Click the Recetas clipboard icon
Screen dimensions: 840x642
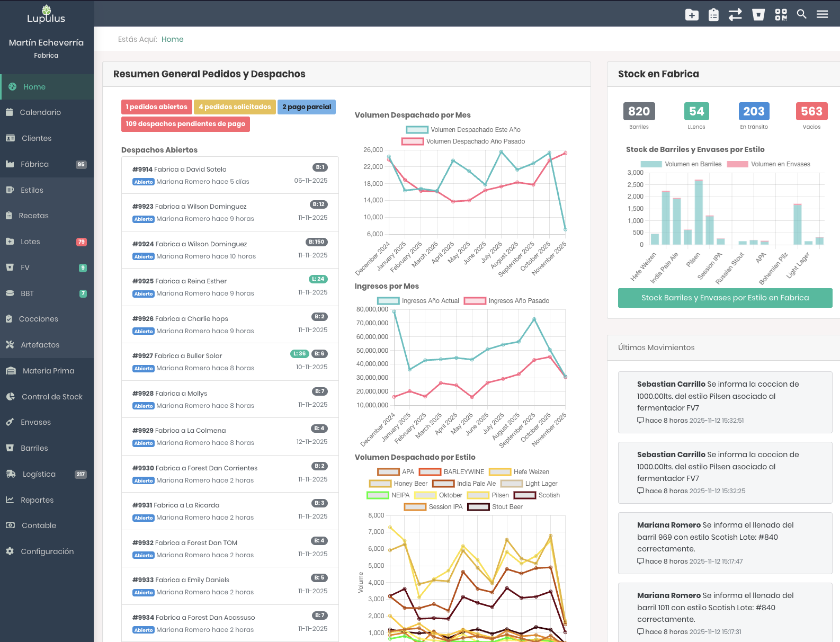click(9, 216)
